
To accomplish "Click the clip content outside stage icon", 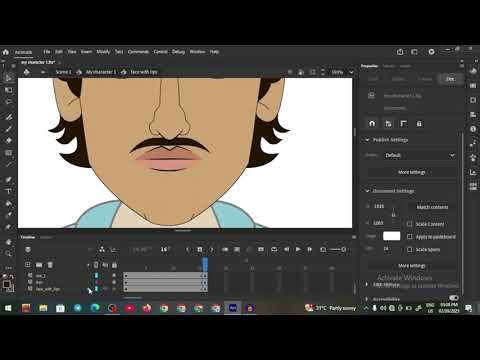I will 312,72.
